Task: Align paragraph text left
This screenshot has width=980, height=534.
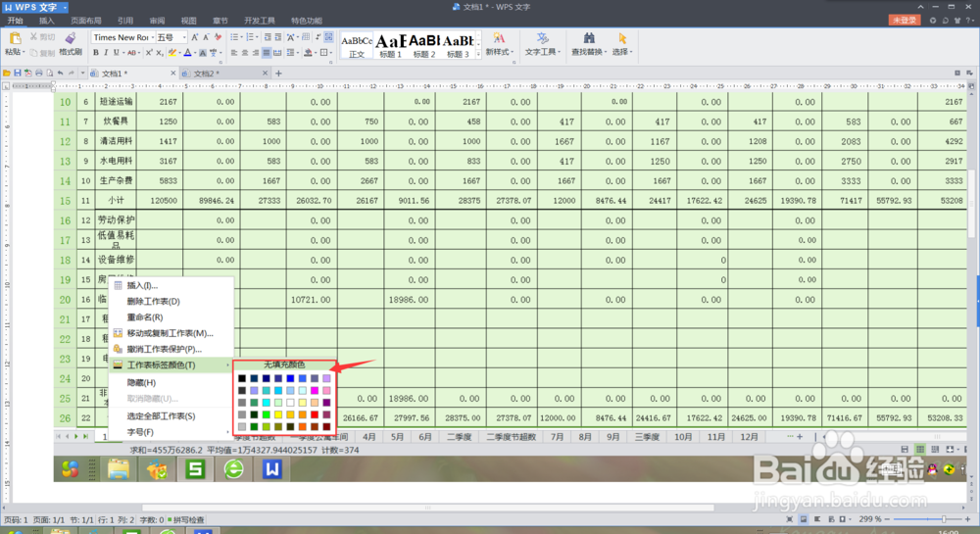Action: point(234,53)
